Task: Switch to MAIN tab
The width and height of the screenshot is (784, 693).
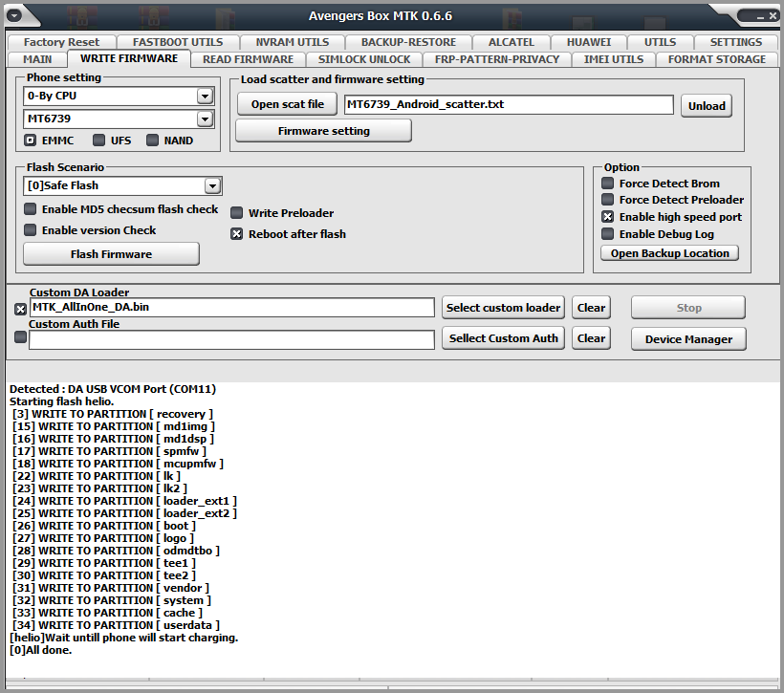Action: point(37,59)
